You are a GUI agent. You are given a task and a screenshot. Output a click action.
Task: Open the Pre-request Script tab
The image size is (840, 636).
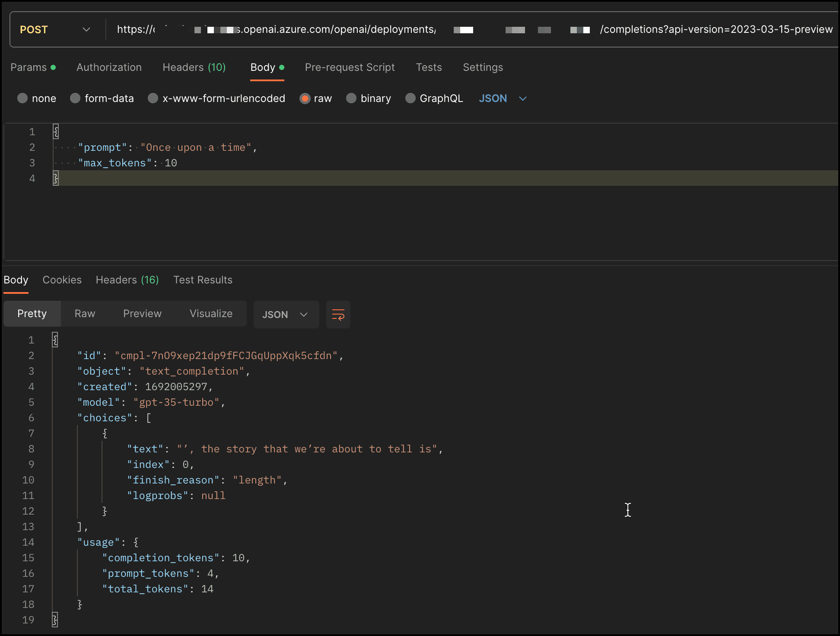pos(350,67)
